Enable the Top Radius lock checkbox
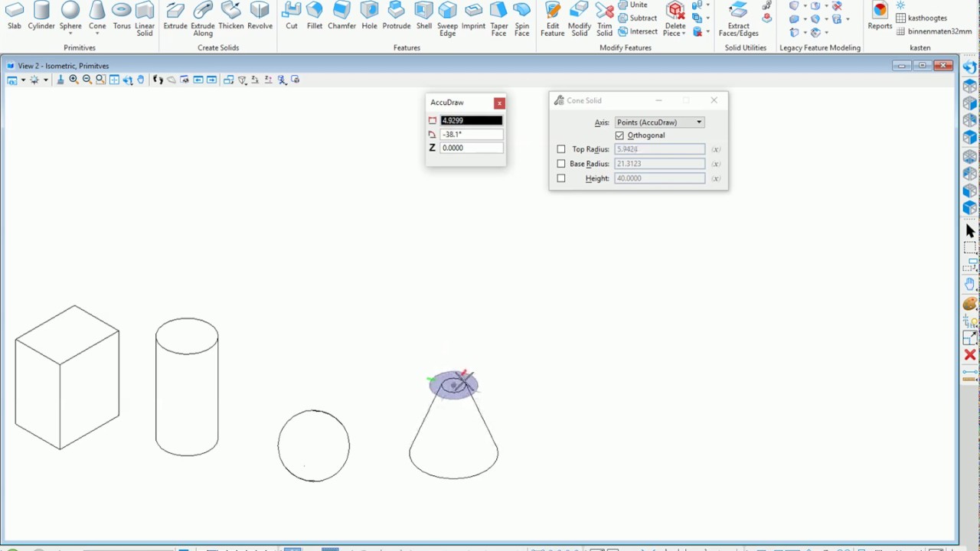Viewport: 980px width, 551px height. (x=561, y=149)
